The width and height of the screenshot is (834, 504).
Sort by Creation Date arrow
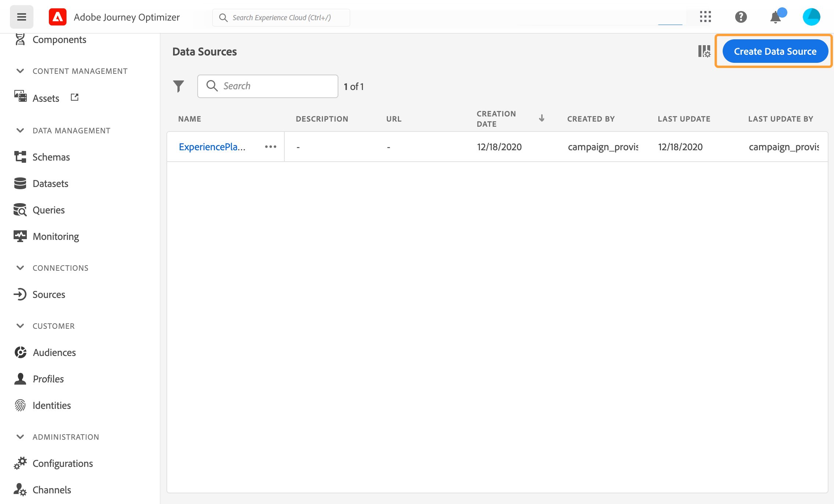[x=542, y=118]
